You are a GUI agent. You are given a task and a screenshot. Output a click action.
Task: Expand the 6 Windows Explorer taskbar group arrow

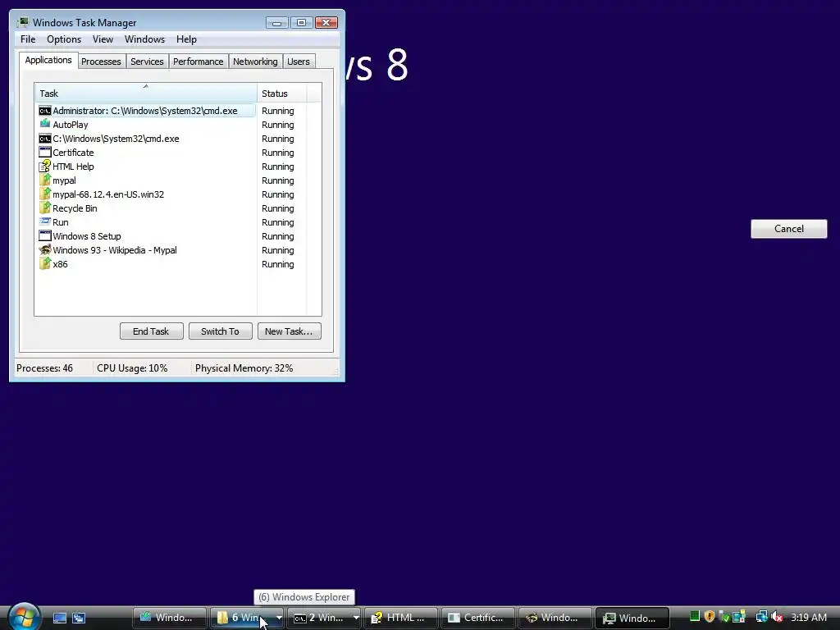[x=279, y=618]
